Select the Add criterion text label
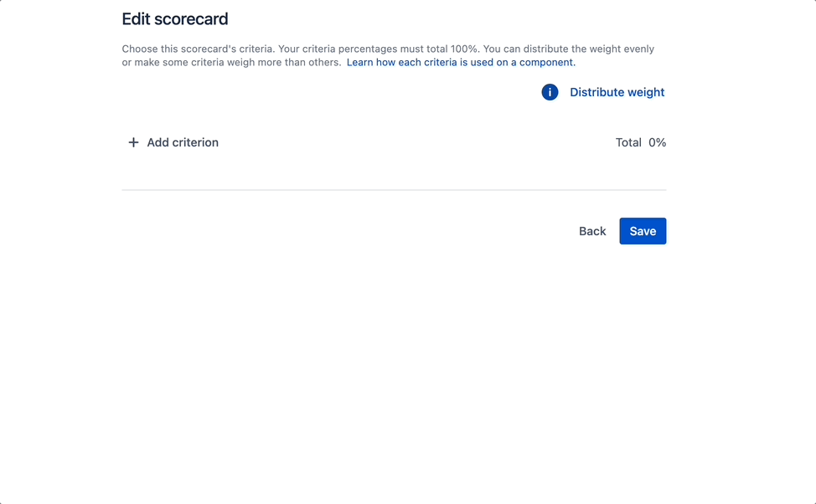816x504 pixels. tap(183, 142)
